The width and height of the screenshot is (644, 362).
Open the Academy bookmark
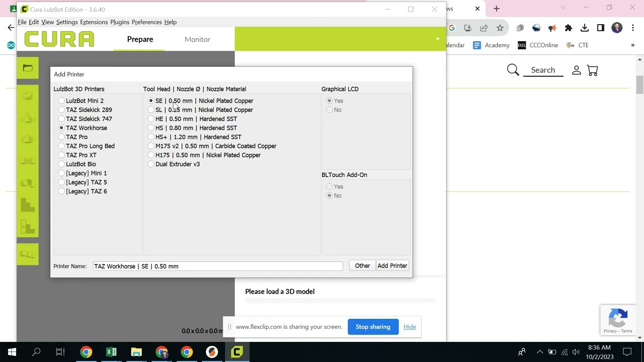coord(492,45)
